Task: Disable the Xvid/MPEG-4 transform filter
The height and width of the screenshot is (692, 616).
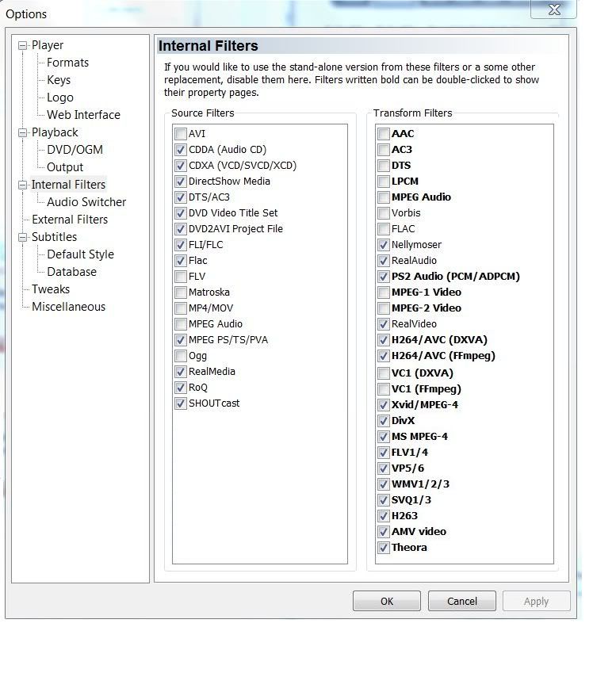Action: (x=384, y=405)
